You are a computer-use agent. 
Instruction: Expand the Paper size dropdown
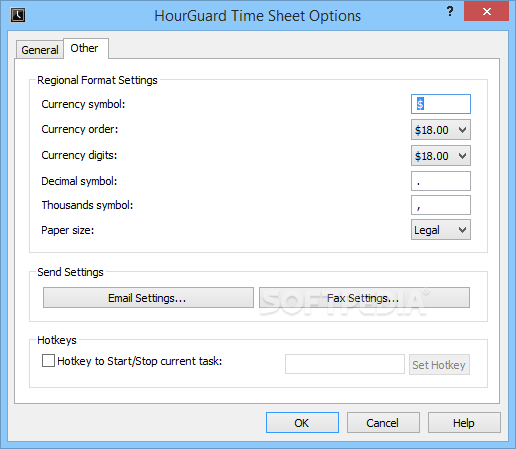pos(441,230)
